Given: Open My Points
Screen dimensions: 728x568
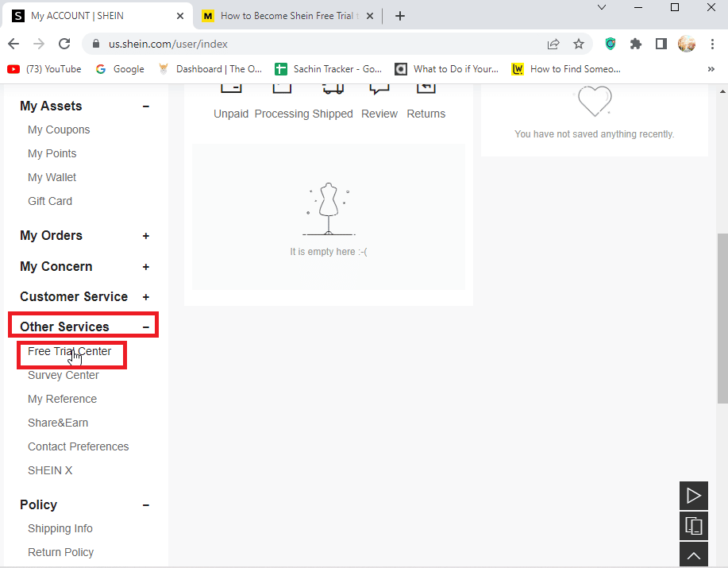Looking at the screenshot, I should coord(52,153).
